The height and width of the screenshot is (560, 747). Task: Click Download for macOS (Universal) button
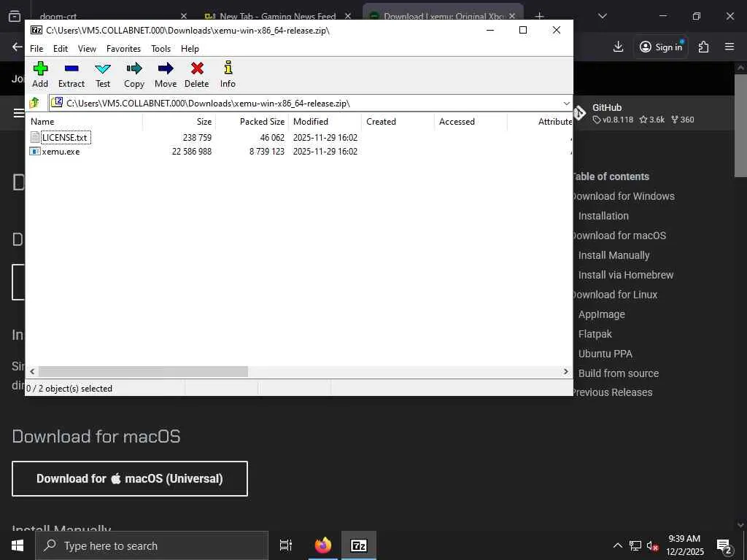pyautogui.click(x=130, y=478)
